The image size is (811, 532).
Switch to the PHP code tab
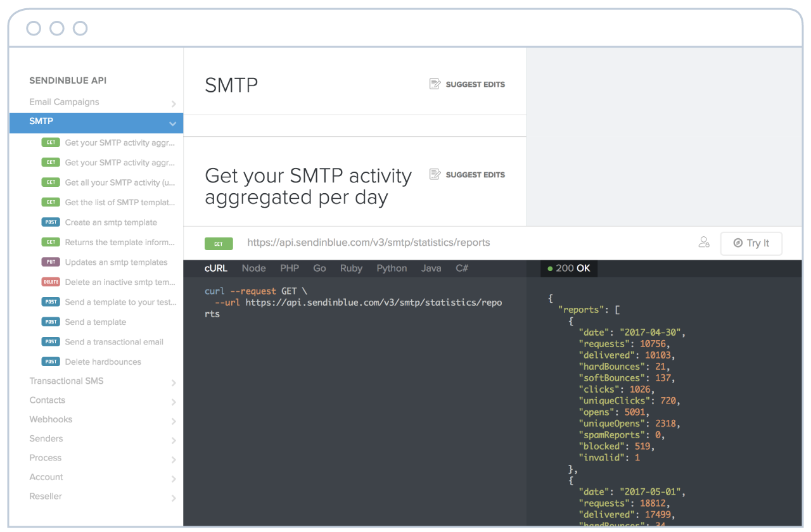tap(290, 268)
